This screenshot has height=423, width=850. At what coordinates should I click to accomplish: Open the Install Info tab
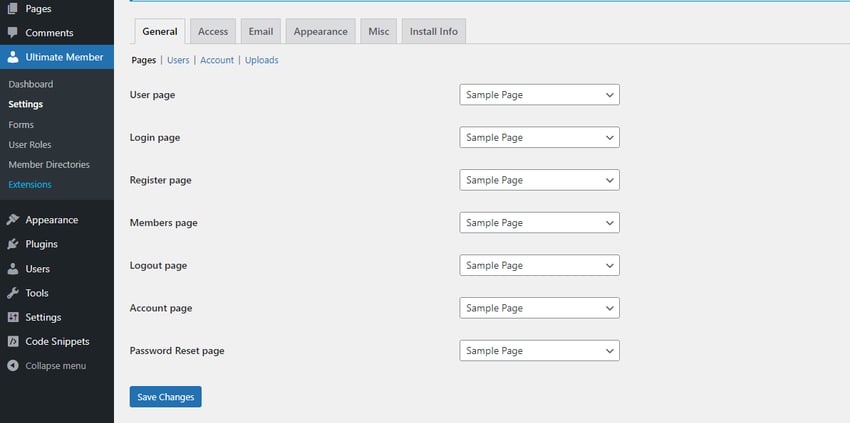[x=433, y=32]
